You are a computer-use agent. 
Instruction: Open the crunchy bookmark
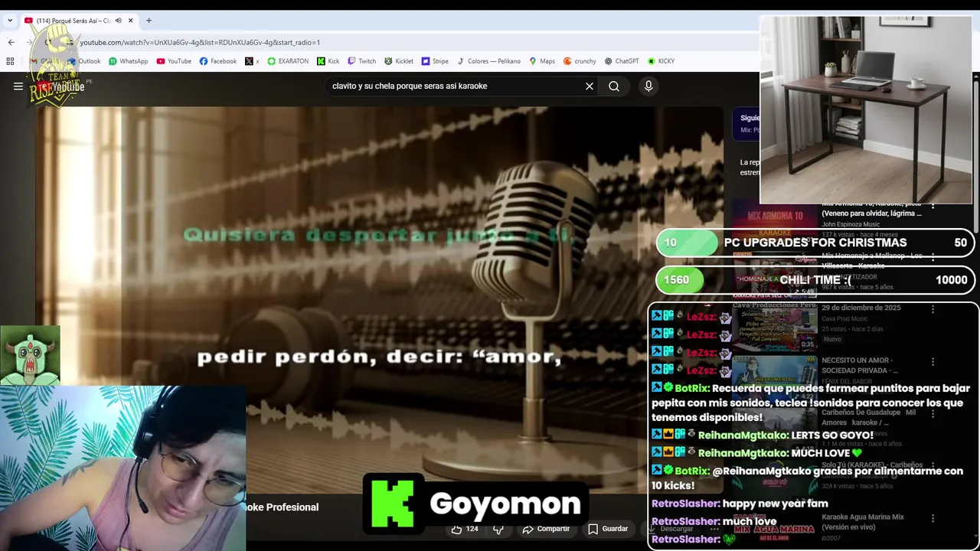tap(580, 61)
